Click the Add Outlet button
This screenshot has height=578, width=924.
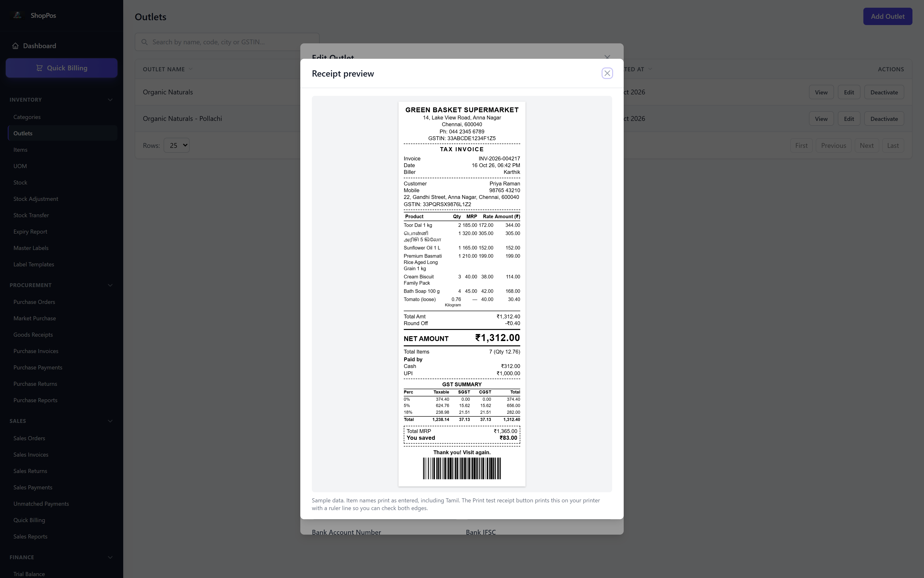[x=887, y=16]
